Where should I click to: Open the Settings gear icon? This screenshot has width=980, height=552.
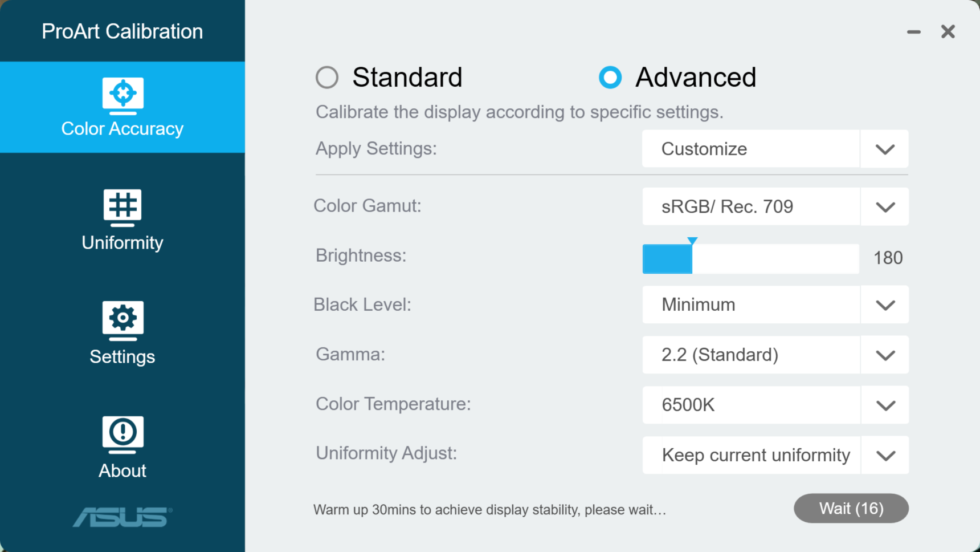(x=122, y=320)
